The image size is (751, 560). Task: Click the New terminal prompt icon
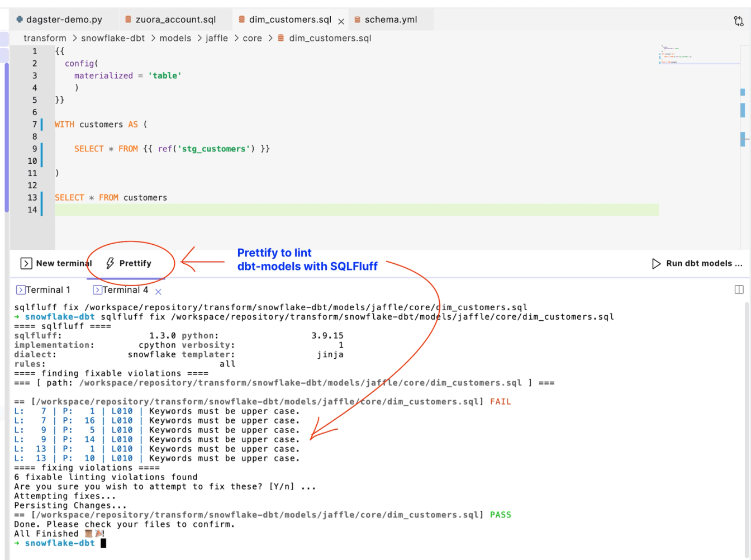[x=26, y=263]
